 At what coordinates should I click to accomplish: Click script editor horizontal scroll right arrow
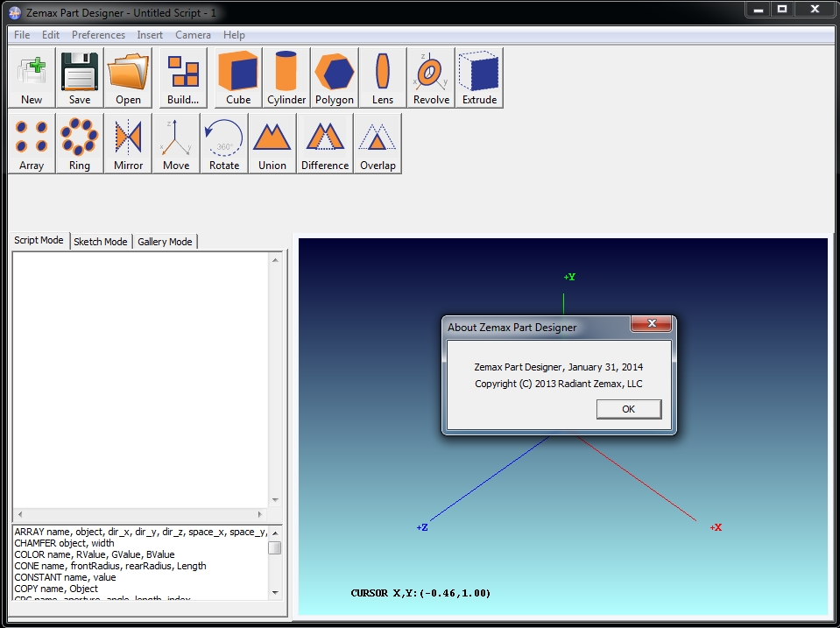[260, 514]
